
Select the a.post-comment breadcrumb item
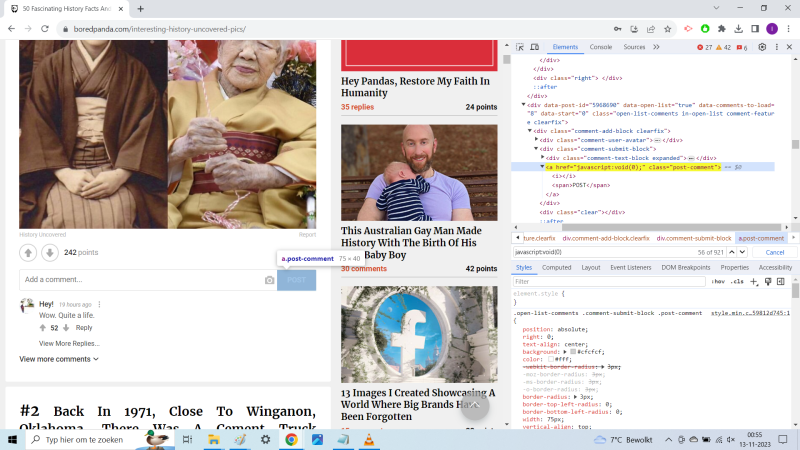pos(761,238)
